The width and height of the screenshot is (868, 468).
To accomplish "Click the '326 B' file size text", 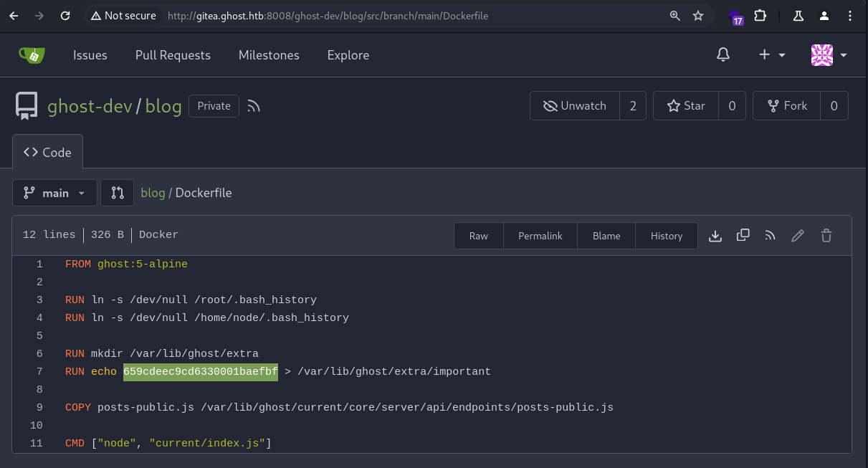I will coord(108,235).
